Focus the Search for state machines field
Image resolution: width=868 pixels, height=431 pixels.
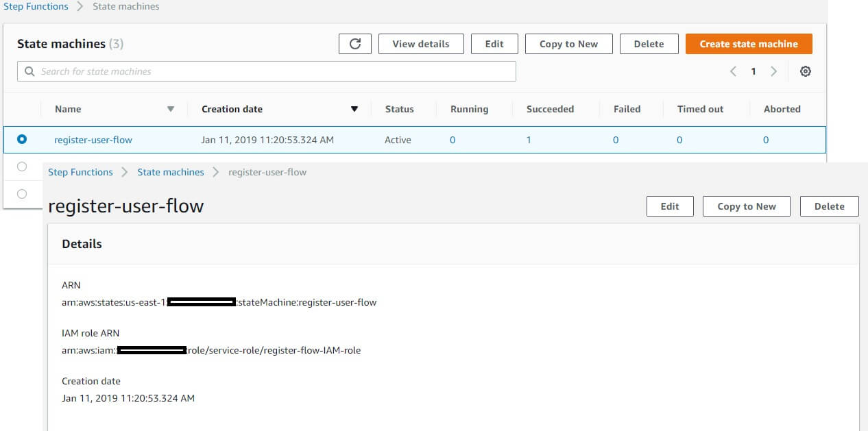(267, 71)
